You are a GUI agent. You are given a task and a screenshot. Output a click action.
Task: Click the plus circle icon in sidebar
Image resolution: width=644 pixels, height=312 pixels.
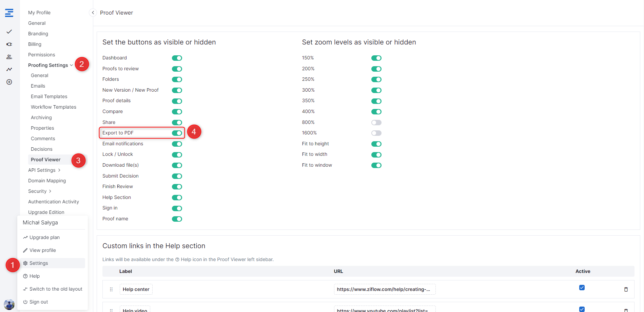(9, 82)
